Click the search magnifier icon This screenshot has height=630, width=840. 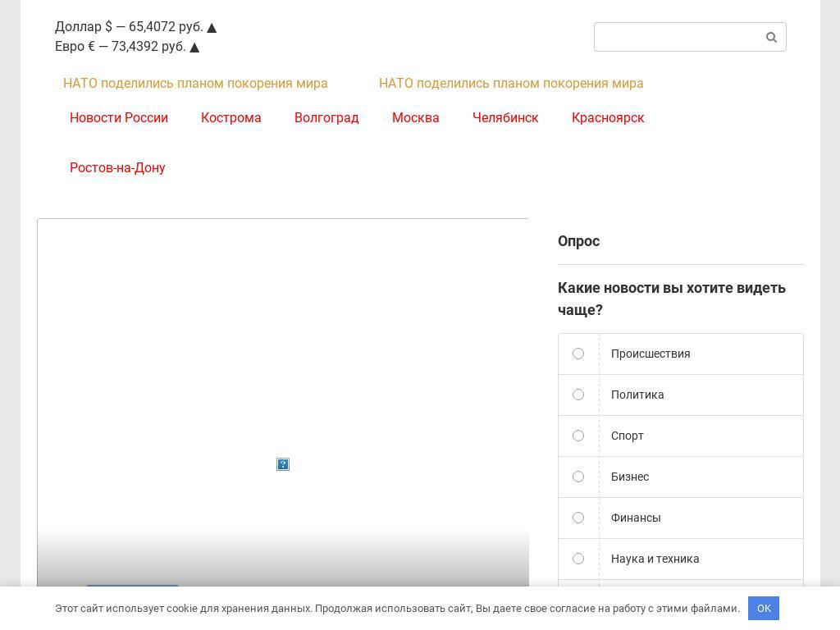(x=771, y=37)
